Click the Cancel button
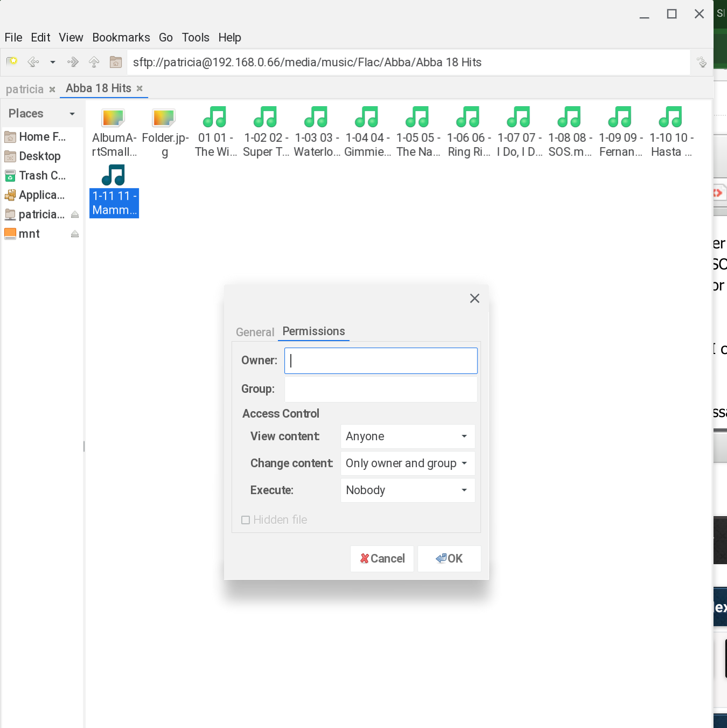The width and height of the screenshot is (727, 728). [382, 559]
